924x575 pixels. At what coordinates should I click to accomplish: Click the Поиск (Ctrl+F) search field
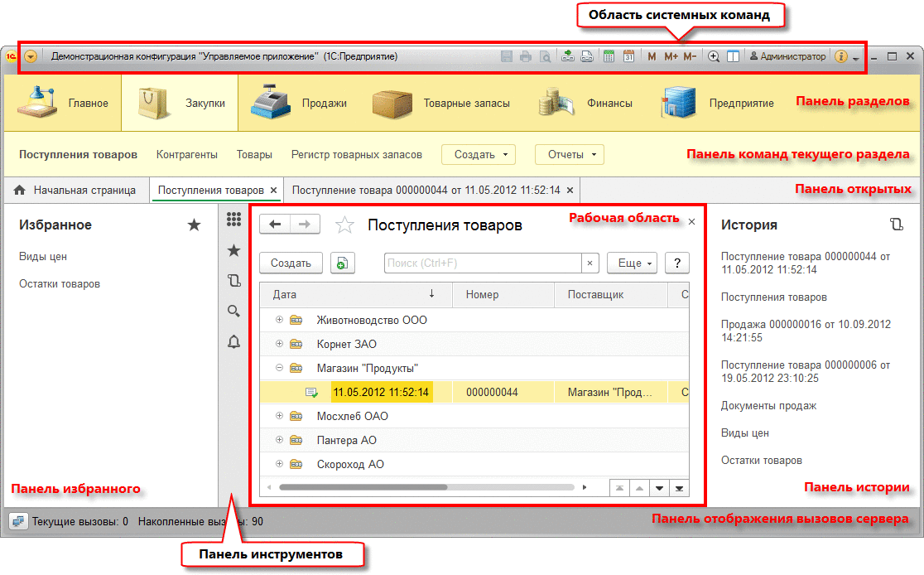click(x=483, y=263)
